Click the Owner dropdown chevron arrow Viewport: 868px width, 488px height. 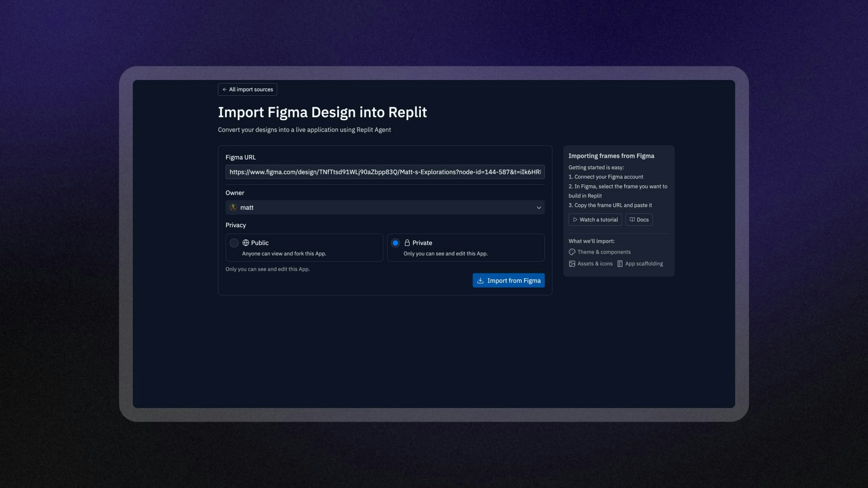coord(538,208)
